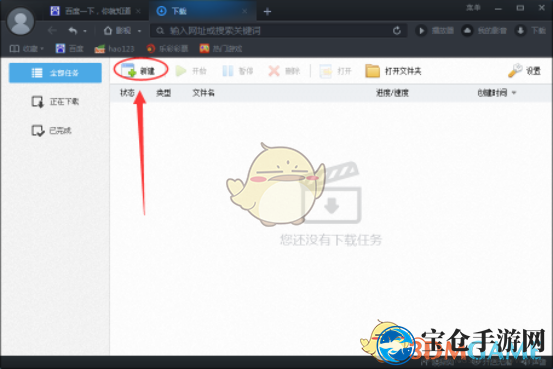This screenshot has height=369, width=553.
Task: Select 全部任务 in the sidebar
Action: (55, 73)
